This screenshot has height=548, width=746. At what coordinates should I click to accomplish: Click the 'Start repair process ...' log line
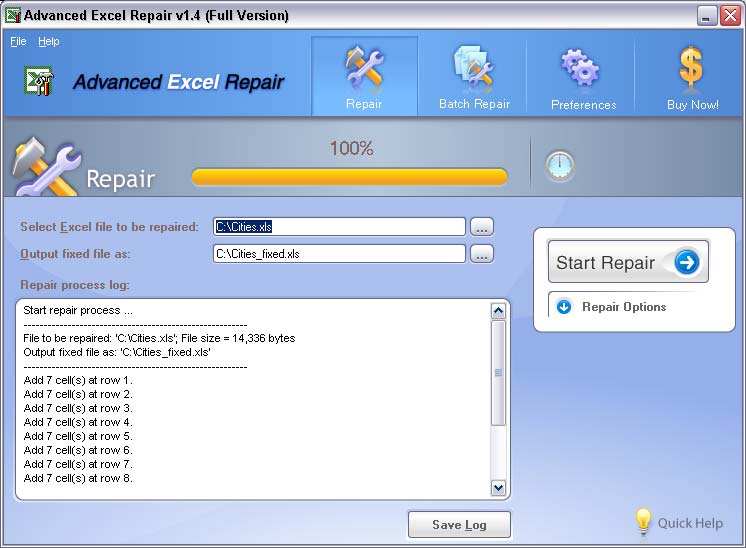78,310
